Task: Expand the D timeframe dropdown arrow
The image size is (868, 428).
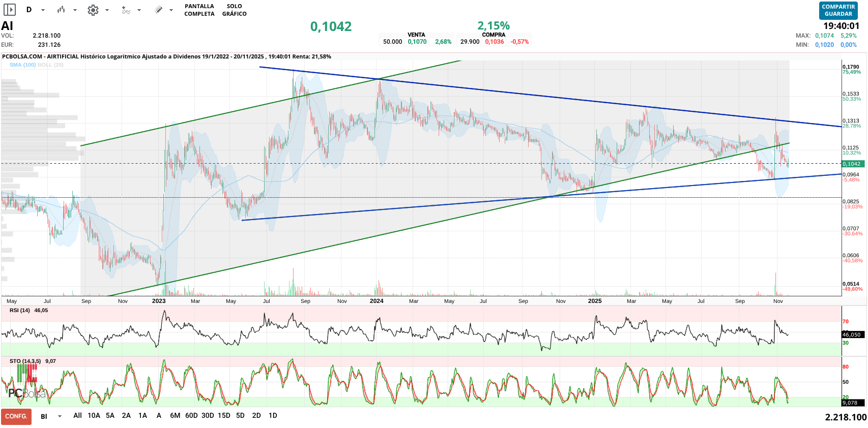Action: click(43, 10)
